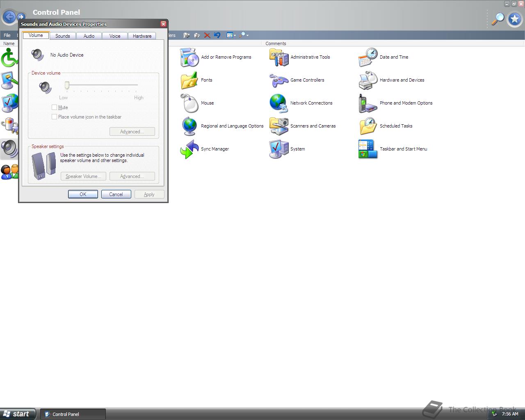The image size is (525, 420).
Task: Click Advanced button under Device volume
Action: pos(132,132)
